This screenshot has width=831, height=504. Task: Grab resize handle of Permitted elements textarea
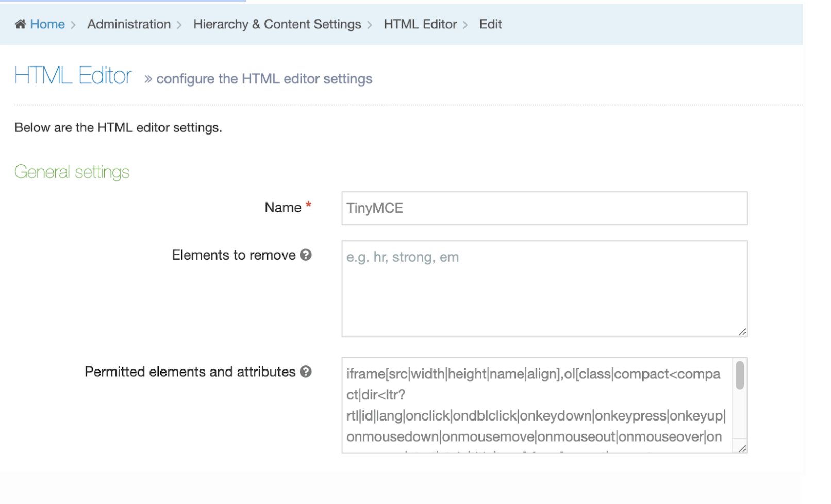742,449
